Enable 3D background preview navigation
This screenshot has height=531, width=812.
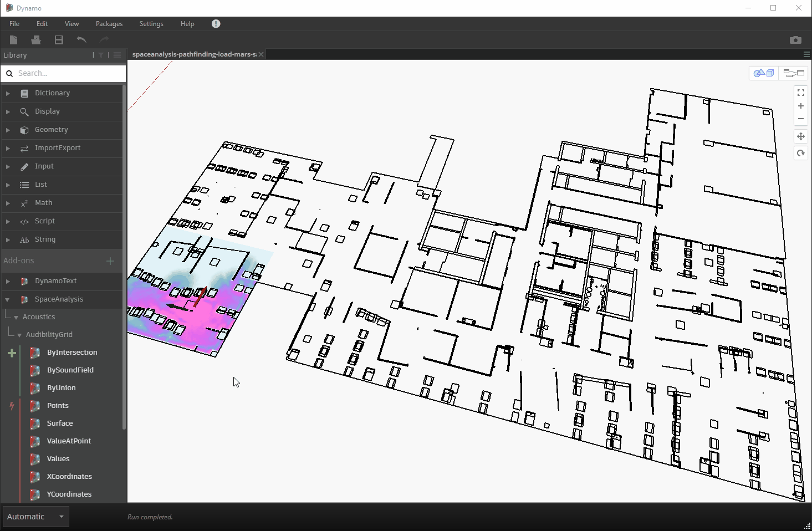(764, 73)
